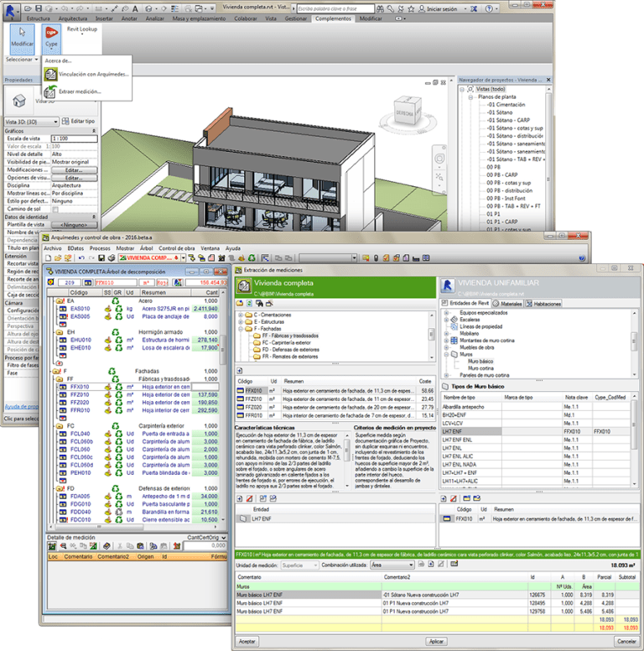Open the Habitaciones tab

coord(557,304)
